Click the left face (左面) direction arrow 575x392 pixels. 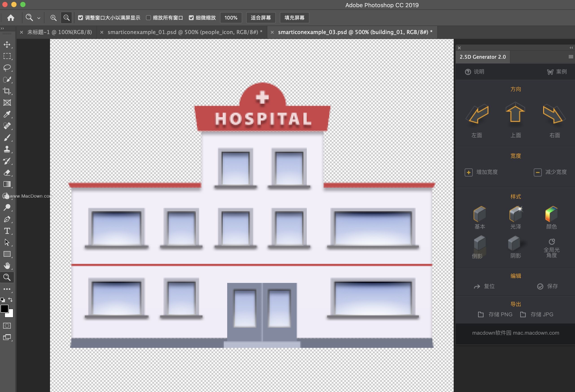click(x=477, y=114)
